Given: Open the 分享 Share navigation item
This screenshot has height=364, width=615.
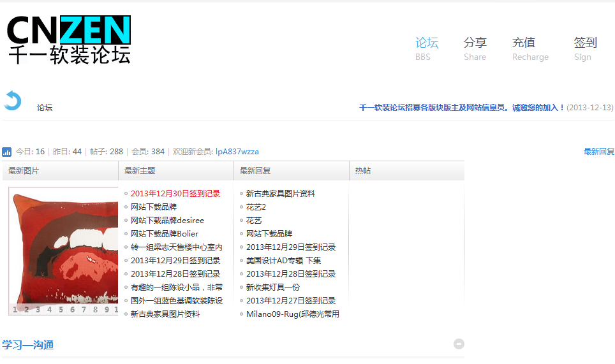Looking at the screenshot, I should coord(475,48).
